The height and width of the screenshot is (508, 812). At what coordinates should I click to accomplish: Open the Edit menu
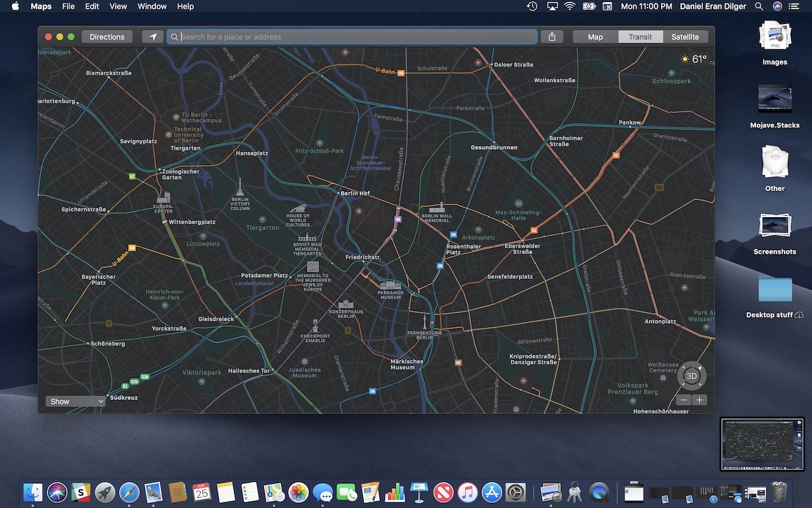(92, 6)
